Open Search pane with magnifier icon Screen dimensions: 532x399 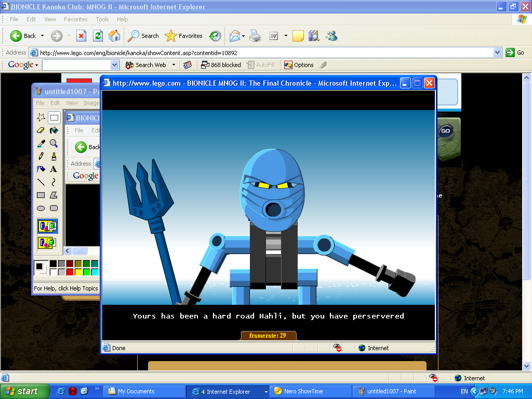[134, 36]
